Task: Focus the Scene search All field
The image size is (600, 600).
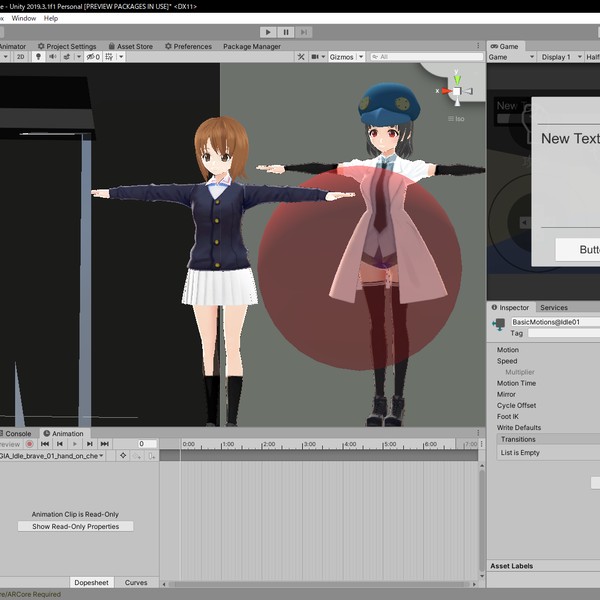Action: point(426,57)
